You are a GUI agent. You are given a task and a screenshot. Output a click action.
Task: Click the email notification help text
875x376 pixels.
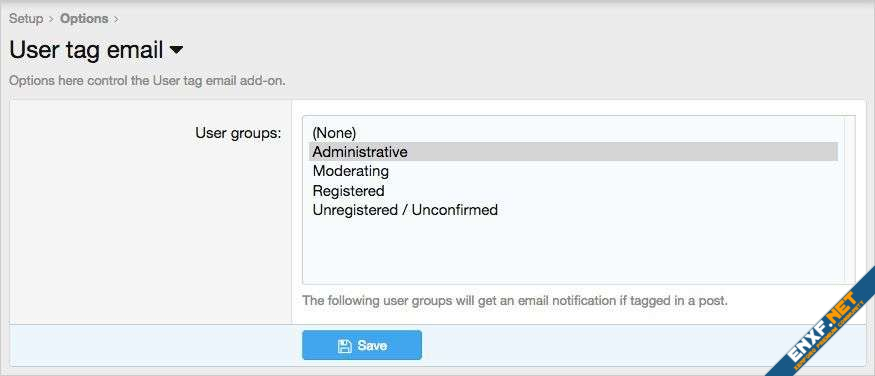click(x=515, y=301)
